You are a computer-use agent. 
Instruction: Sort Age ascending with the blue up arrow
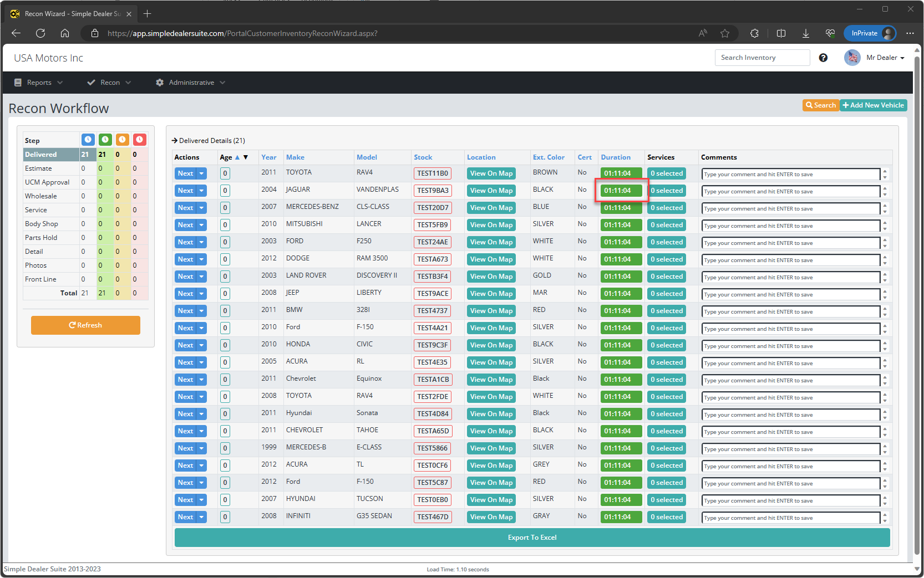(x=237, y=157)
